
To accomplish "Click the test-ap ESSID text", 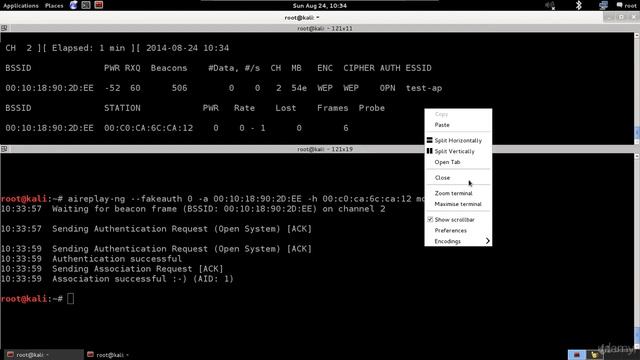I will coord(424,88).
